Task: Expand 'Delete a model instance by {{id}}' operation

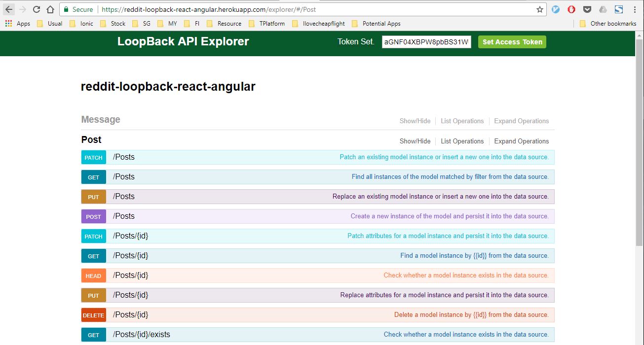Action: (471, 315)
